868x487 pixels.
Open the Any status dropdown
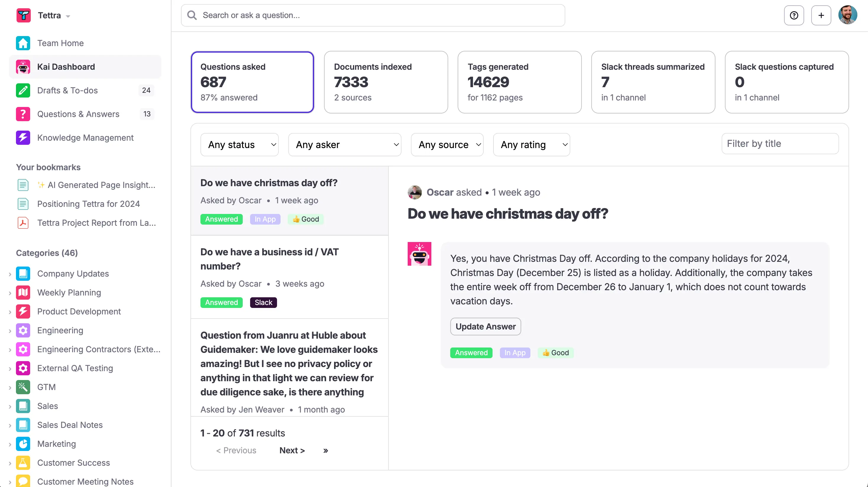[239, 145]
